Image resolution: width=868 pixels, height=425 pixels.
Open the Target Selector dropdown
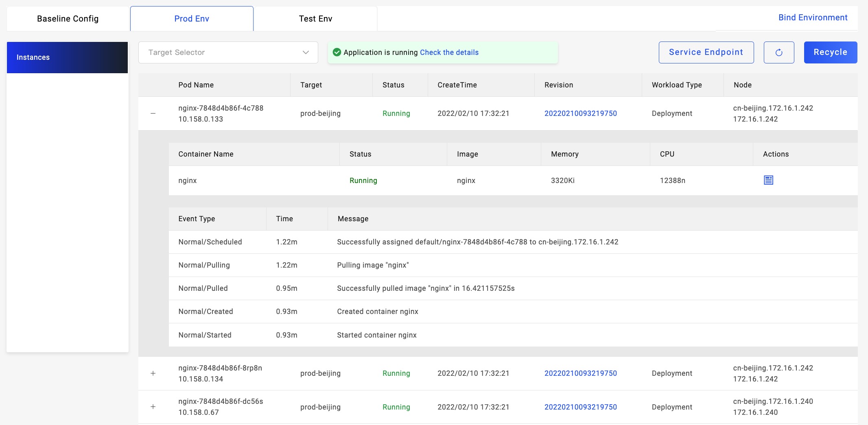228,52
